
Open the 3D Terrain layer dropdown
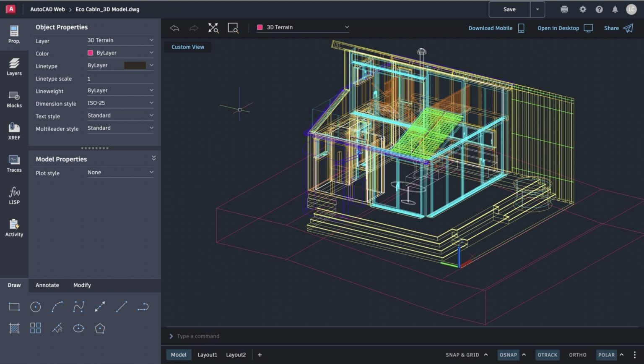pyautogui.click(x=302, y=27)
